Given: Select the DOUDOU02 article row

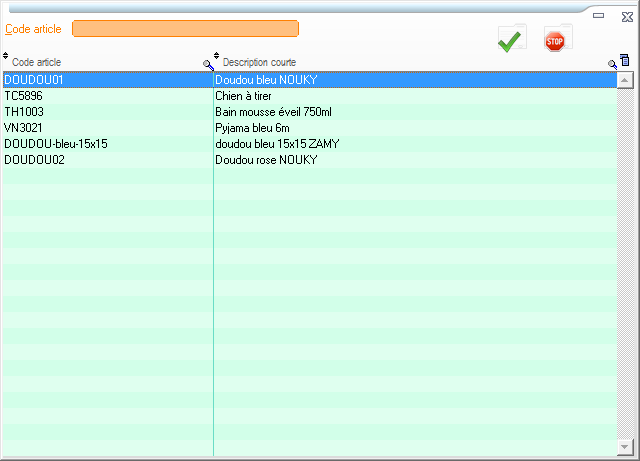Looking at the screenshot, I should pyautogui.click(x=34, y=160).
